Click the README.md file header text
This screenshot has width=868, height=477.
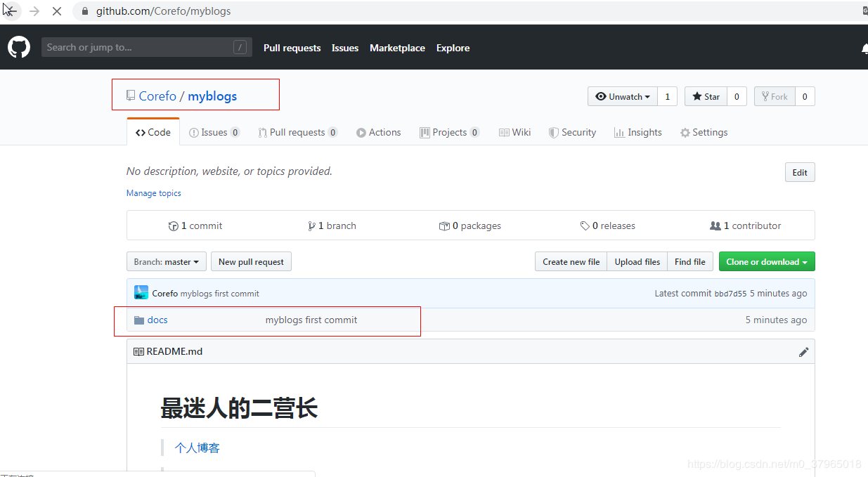click(x=174, y=351)
